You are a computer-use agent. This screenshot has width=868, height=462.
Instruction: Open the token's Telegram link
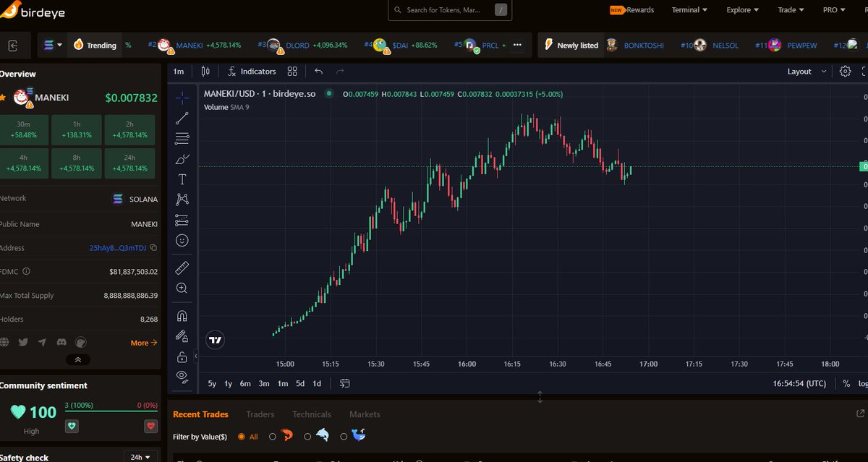pyautogui.click(x=42, y=343)
